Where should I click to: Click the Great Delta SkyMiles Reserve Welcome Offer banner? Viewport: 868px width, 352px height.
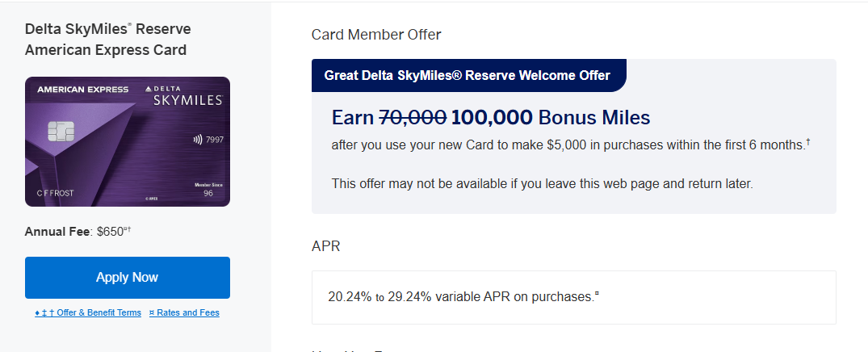(468, 76)
